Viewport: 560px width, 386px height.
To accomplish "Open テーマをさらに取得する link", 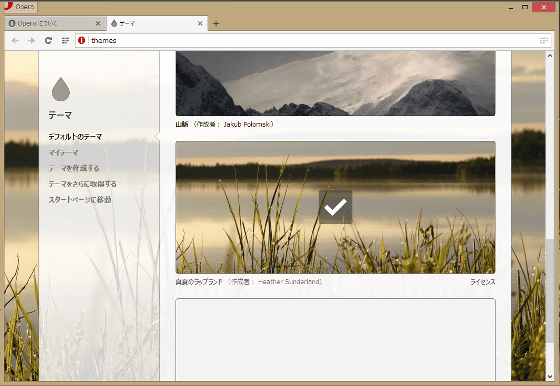I will pos(82,184).
